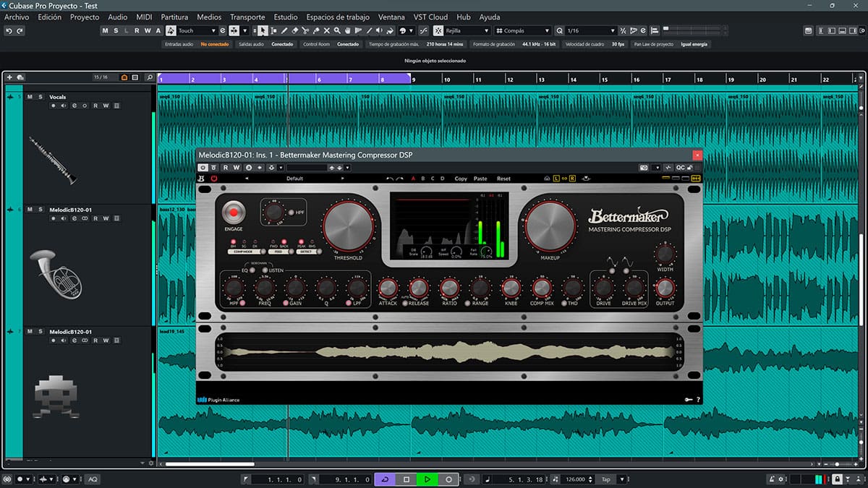
Task: Click the green Play transport button
Action: pos(427,479)
